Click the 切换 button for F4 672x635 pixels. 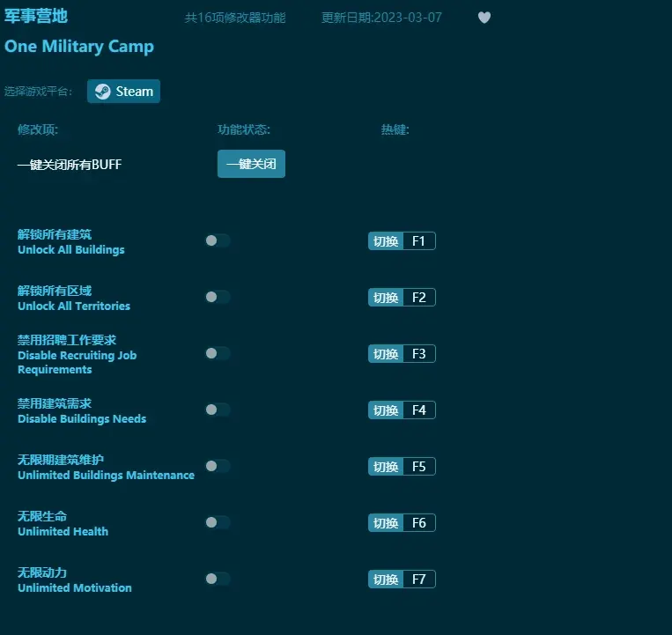coord(386,410)
